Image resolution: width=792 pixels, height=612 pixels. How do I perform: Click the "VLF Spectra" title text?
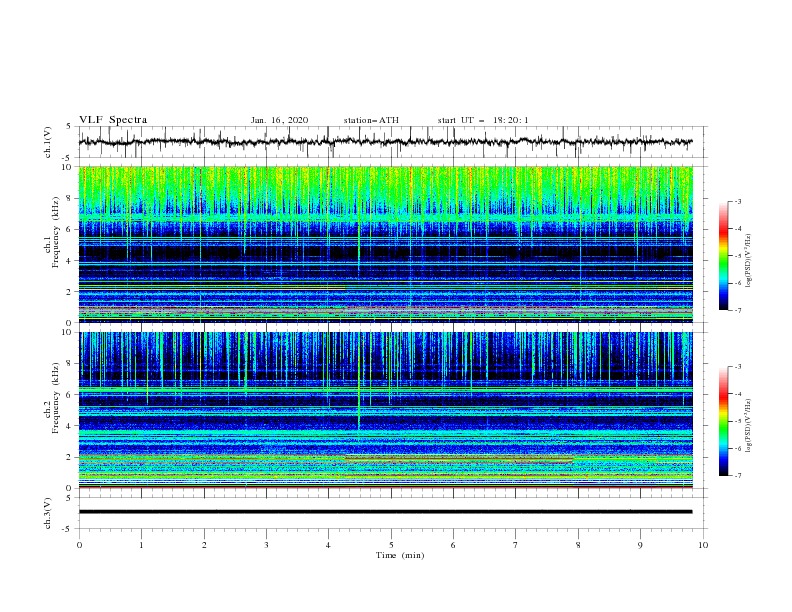coord(113,120)
